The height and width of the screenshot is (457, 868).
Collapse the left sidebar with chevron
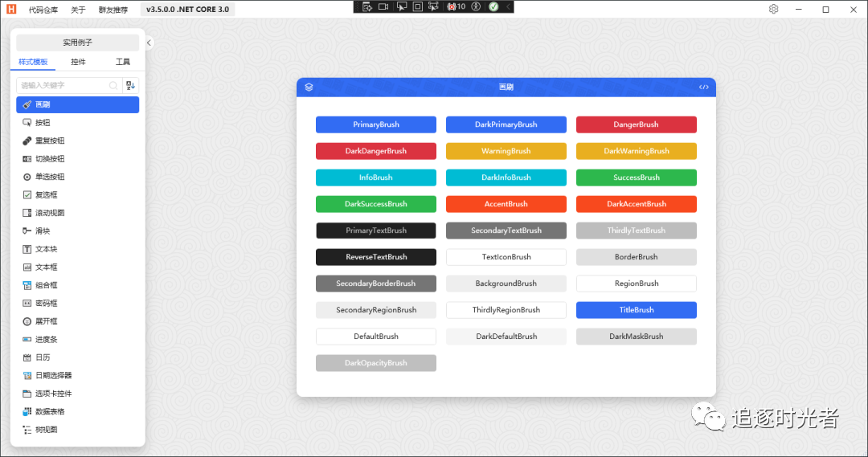pos(149,43)
